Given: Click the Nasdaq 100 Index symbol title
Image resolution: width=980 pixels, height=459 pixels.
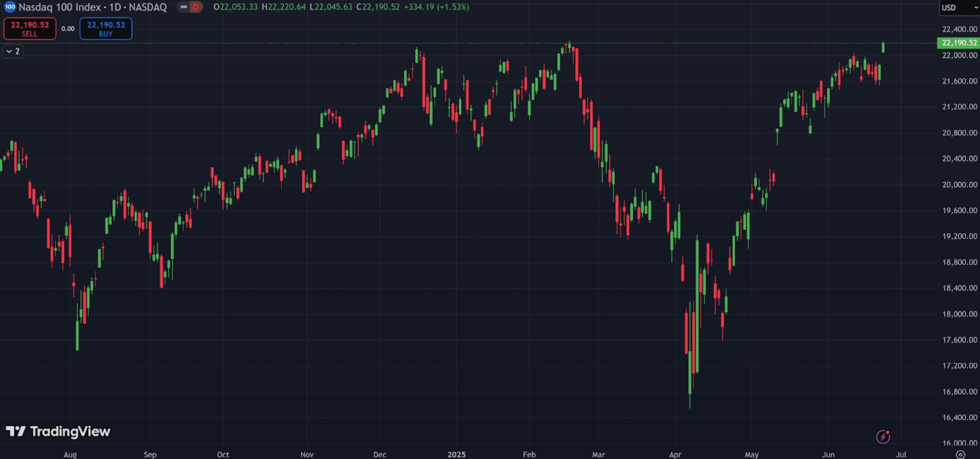Looking at the screenshot, I should point(60,7).
